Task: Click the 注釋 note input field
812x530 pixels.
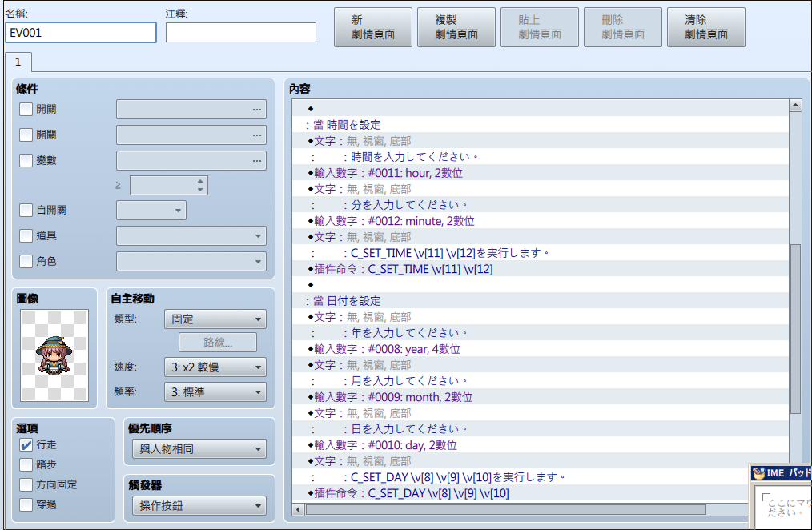Action: [241, 33]
